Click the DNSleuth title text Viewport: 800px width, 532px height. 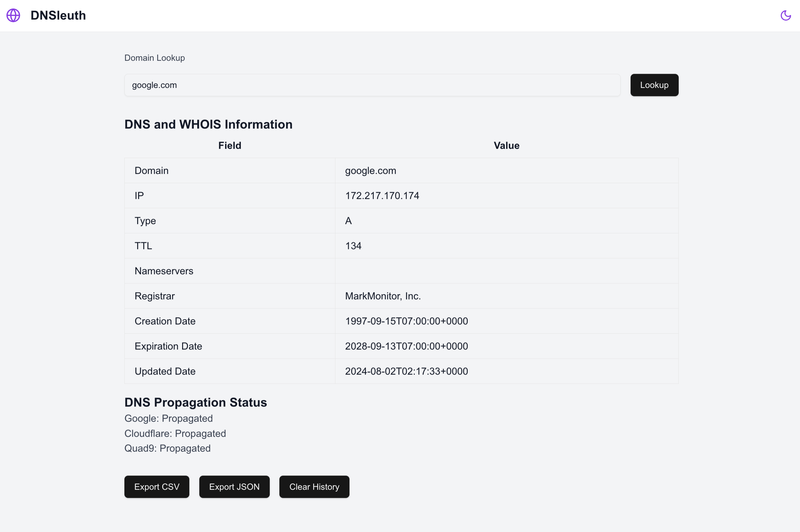click(x=58, y=15)
